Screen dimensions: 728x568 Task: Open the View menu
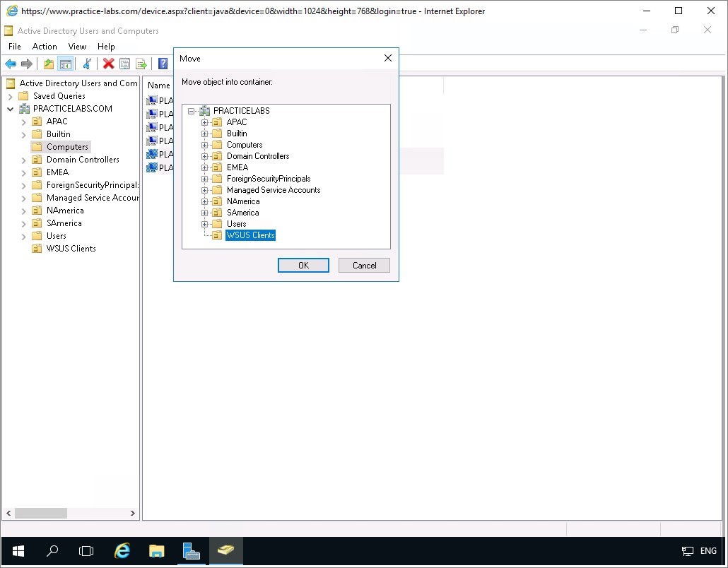tap(77, 47)
